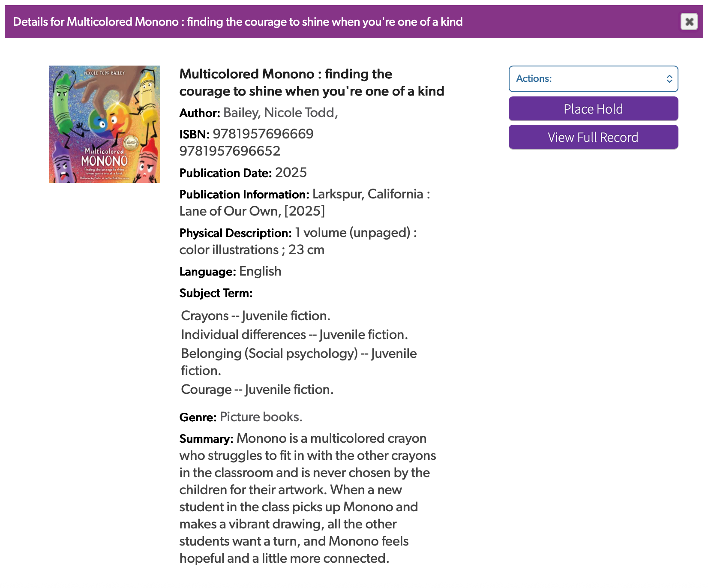Click the author name Bailey, Nicole Todd
This screenshot has height=588, width=708.
click(x=280, y=113)
